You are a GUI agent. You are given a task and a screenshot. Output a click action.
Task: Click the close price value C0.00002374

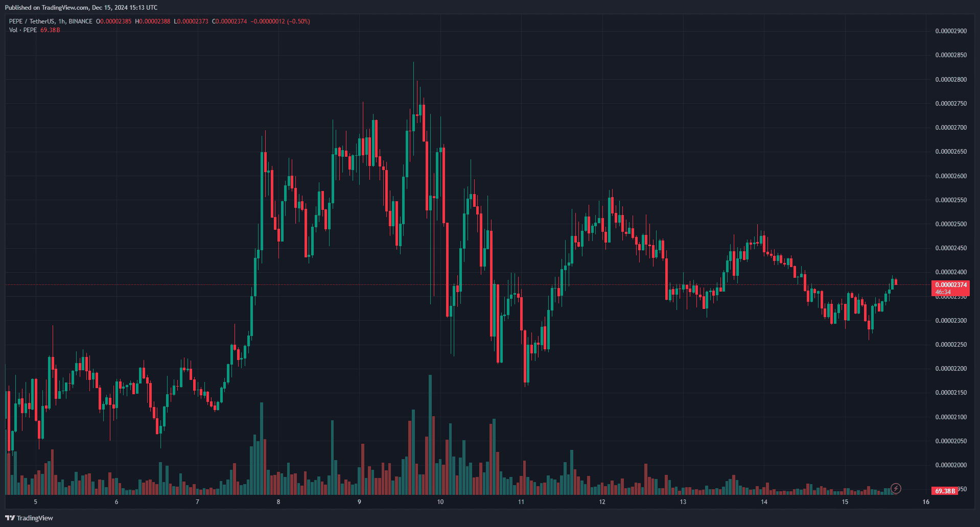click(230, 21)
